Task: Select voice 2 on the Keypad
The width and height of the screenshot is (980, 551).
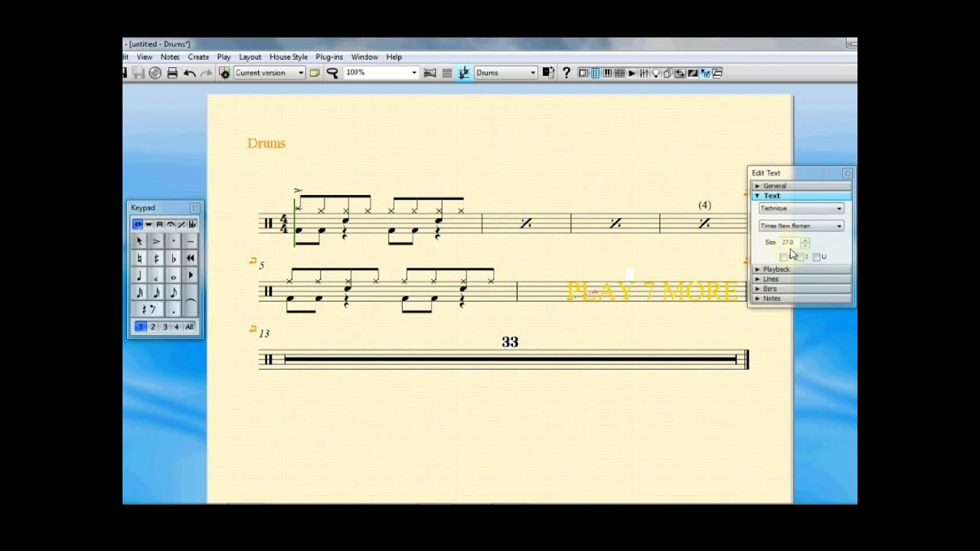Action: (x=152, y=327)
